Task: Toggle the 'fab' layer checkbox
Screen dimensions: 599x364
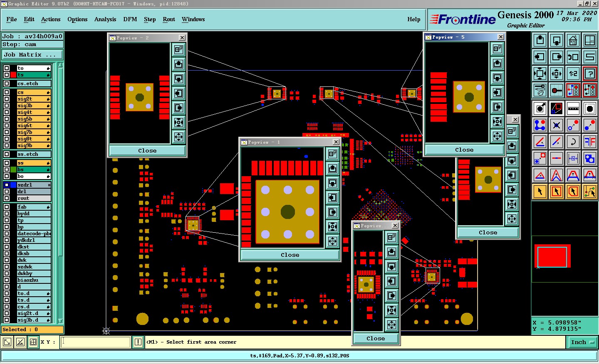Action: tap(7, 207)
